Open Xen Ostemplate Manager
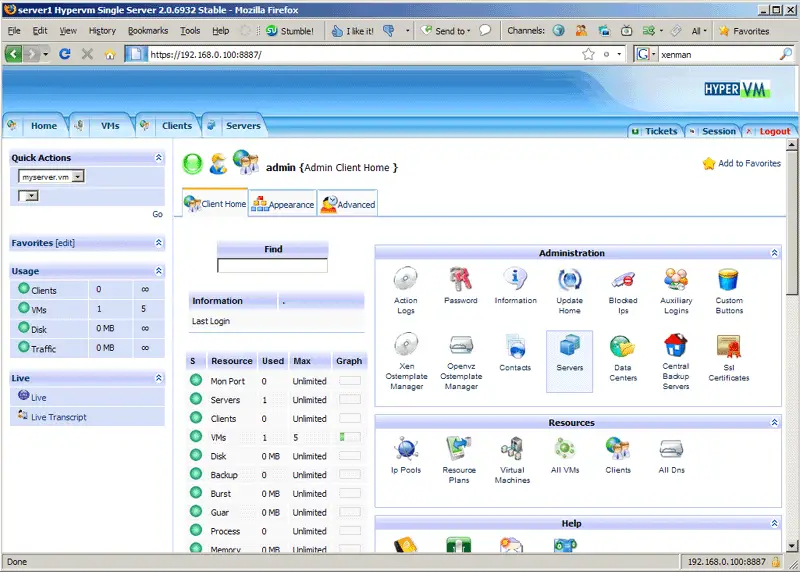Image resolution: width=800 pixels, height=572 pixels. pyautogui.click(x=406, y=361)
